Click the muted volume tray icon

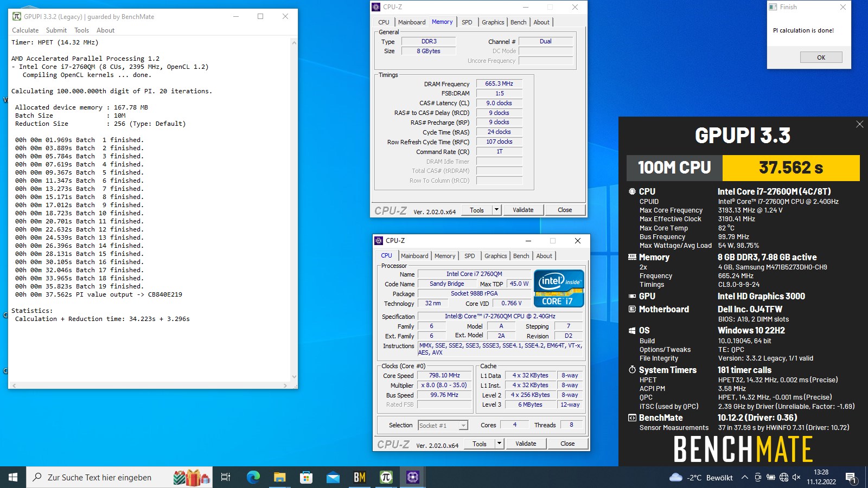tap(796, 478)
